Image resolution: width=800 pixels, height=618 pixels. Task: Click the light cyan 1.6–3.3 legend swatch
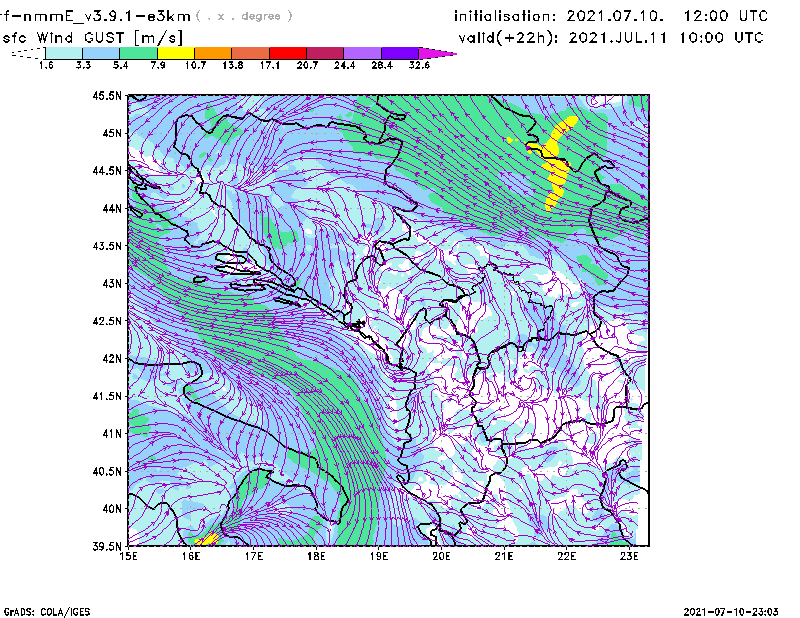tap(64, 53)
